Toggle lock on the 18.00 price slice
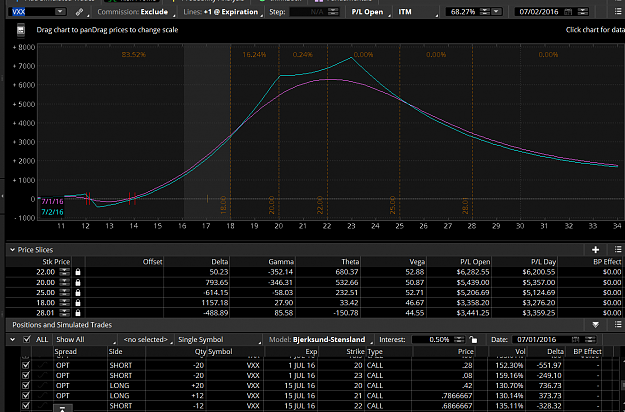The width and height of the screenshot is (625, 412). pos(78,303)
